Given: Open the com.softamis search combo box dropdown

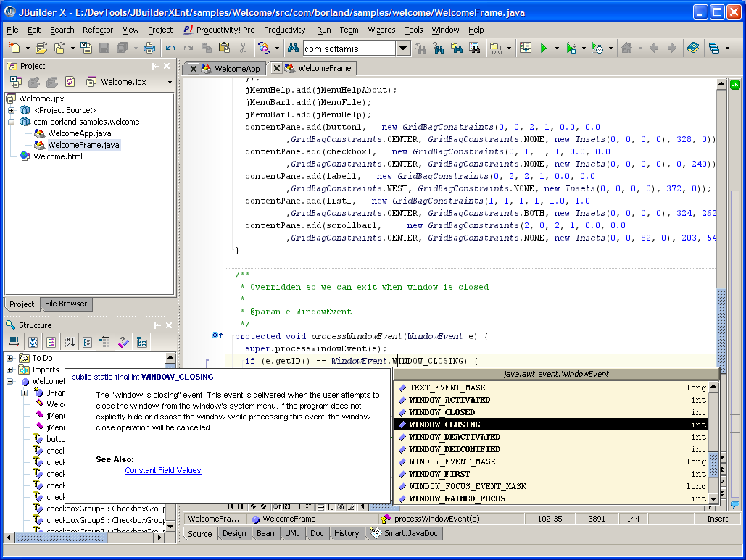Looking at the screenshot, I should point(404,49).
